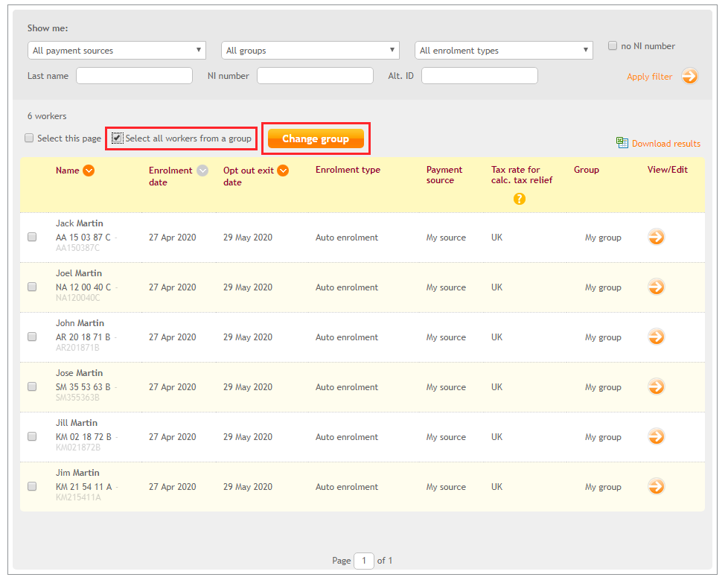Click the name Jose Martin
Image resolution: width=728 pixels, height=583 pixels.
click(x=80, y=373)
